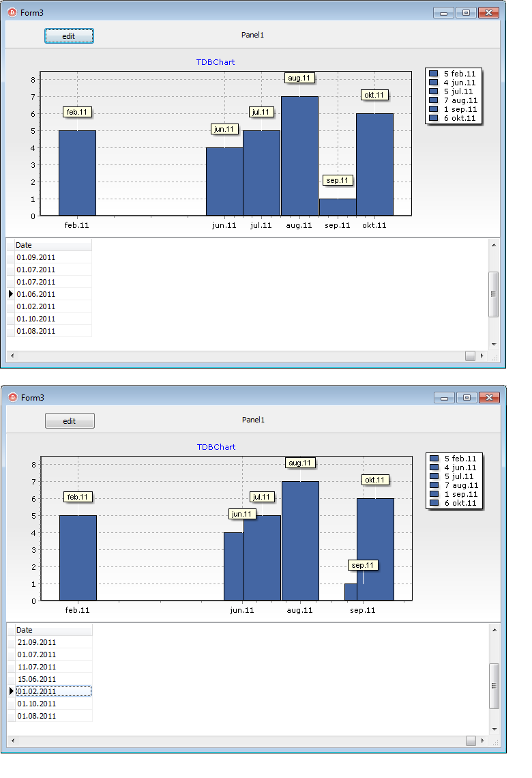Image resolution: width=532 pixels, height=778 pixels.
Task: Click the '6 okt.11' legend entry in the lower window
Action: tap(454, 503)
